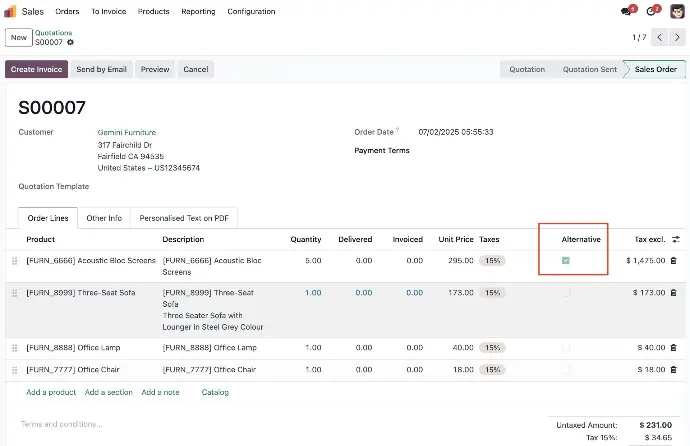
Task: Switch to the Other Info tab
Action: click(x=104, y=218)
